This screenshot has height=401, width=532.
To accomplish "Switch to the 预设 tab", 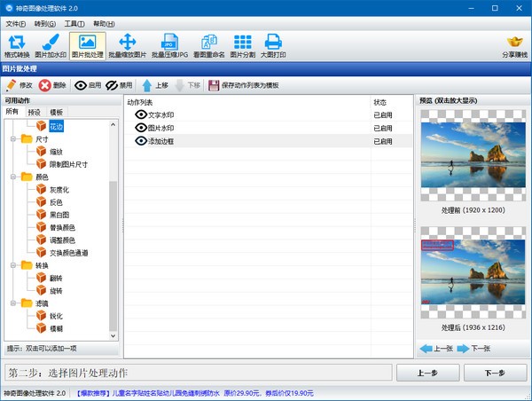I will [x=35, y=113].
